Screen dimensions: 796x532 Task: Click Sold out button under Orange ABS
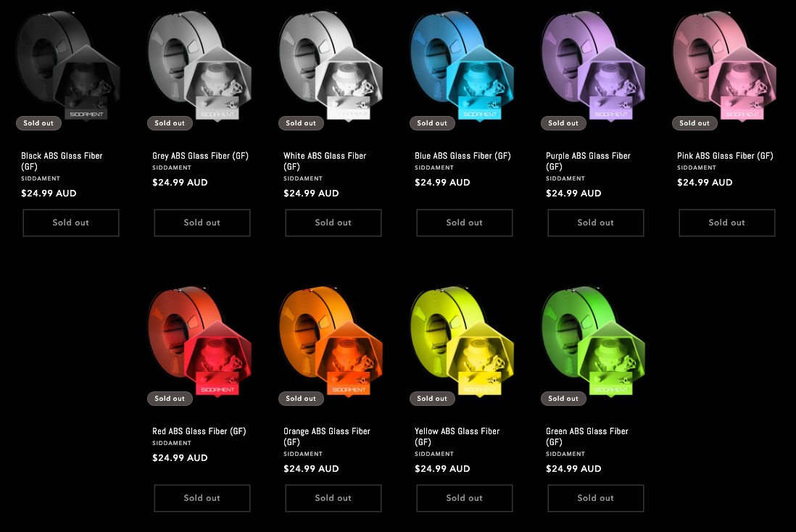click(x=333, y=498)
